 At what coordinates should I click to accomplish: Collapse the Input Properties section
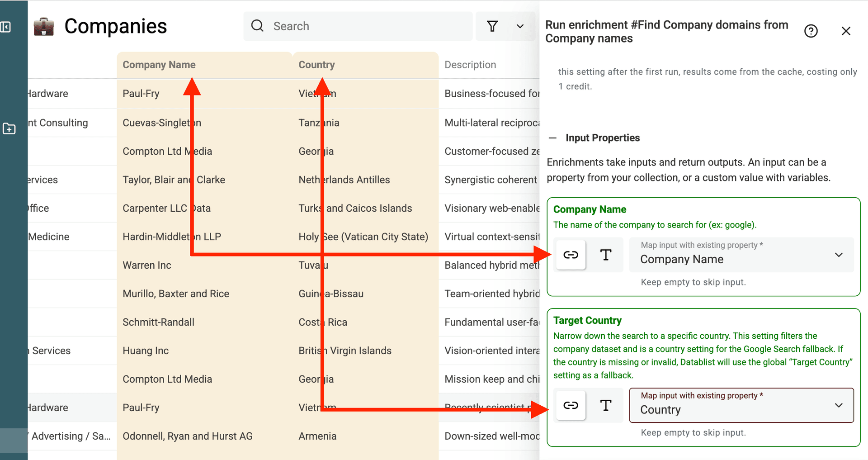[552, 138]
